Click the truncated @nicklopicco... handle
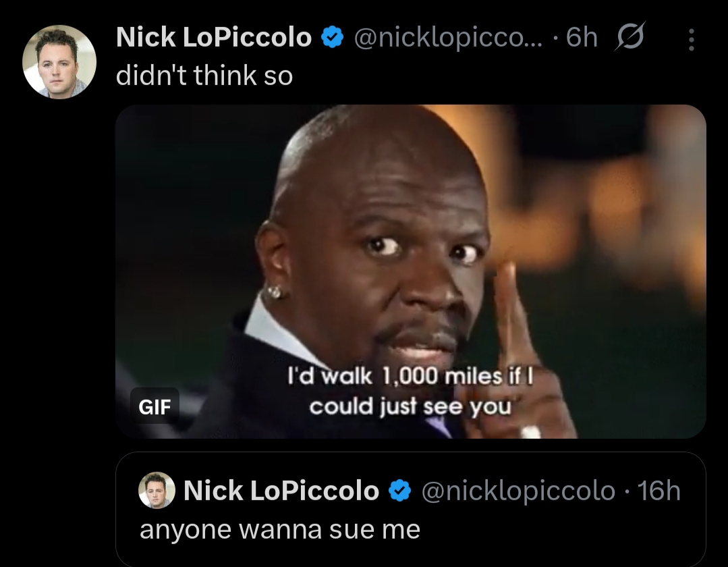Image resolution: width=728 pixels, height=567 pixels. click(x=448, y=37)
